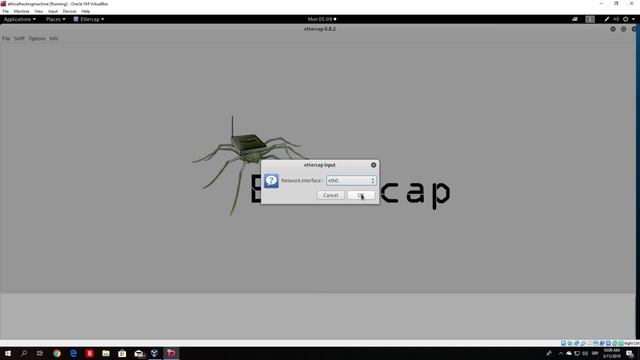Maximize the ettercap 0.8.2 window
The image size is (640, 360).
coord(623,29)
